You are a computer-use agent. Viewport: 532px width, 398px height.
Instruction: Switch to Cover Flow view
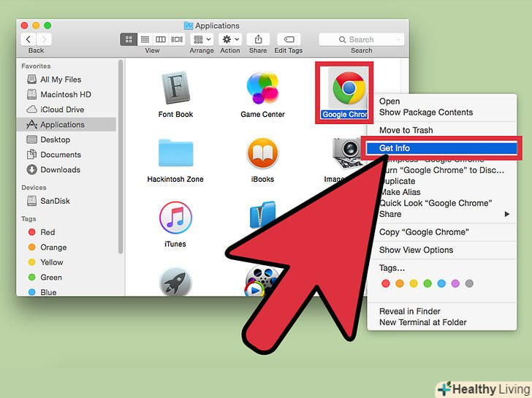click(x=177, y=39)
